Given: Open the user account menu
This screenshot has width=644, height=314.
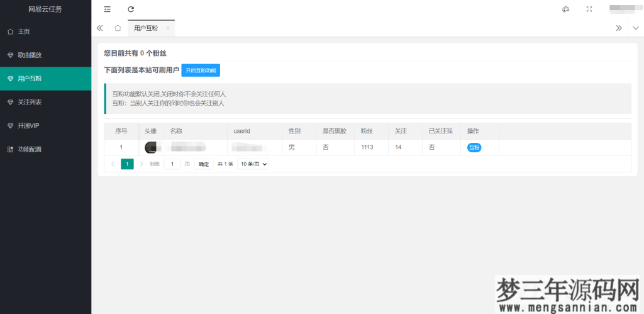Looking at the screenshot, I should 621,9.
